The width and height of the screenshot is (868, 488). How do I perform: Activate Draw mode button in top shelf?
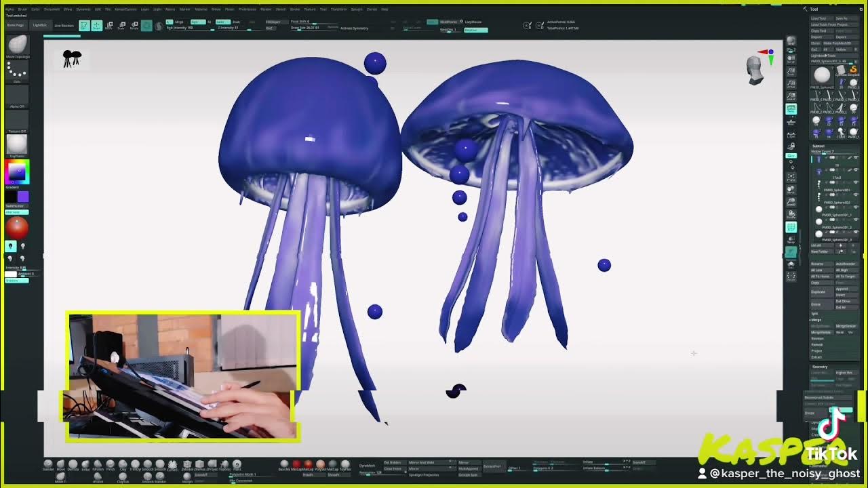click(97, 26)
